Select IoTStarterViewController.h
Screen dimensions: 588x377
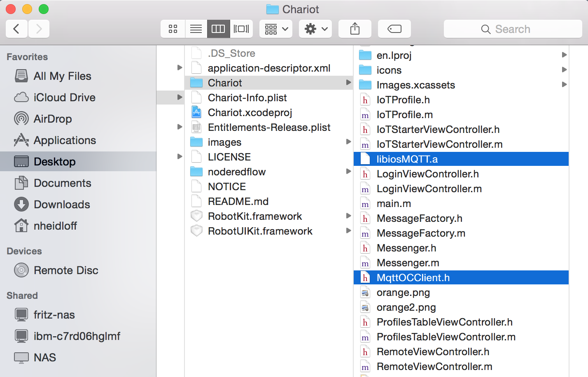pyautogui.click(x=461, y=129)
